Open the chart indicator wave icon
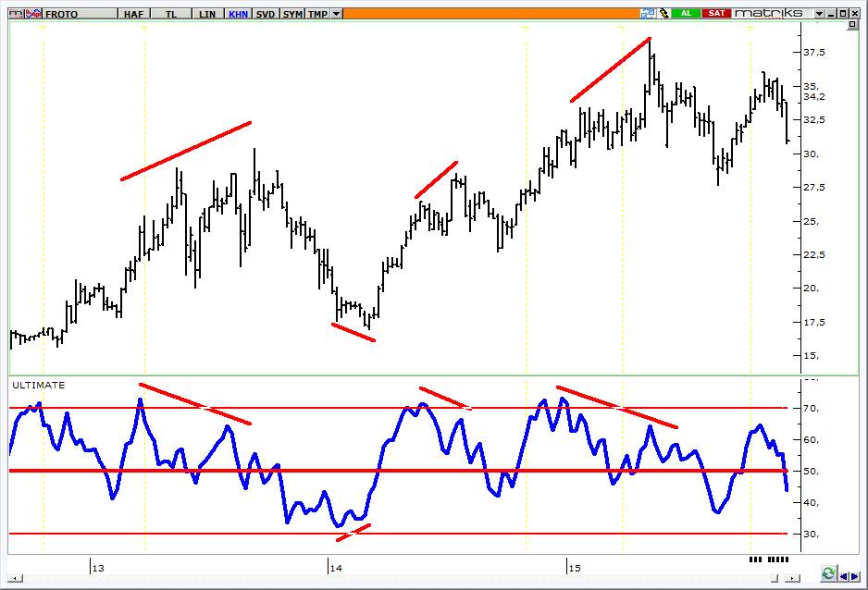This screenshot has width=868, height=590. (33, 13)
